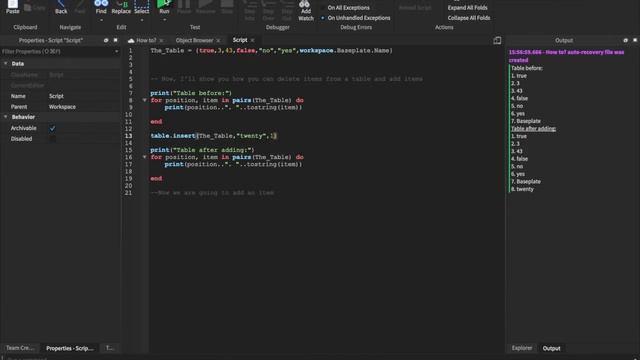Close the How to? tab

pyautogui.click(x=161, y=40)
